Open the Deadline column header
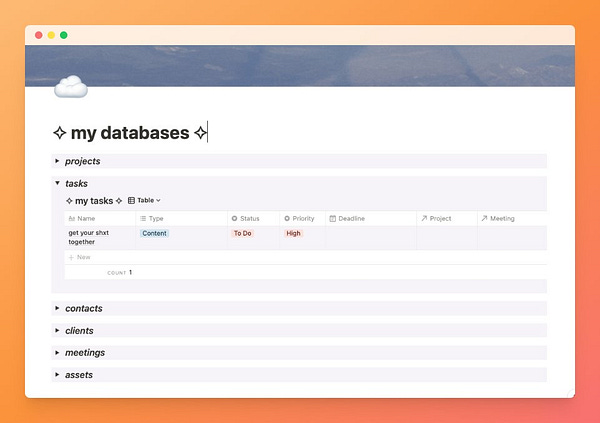600x423 pixels. pos(371,219)
